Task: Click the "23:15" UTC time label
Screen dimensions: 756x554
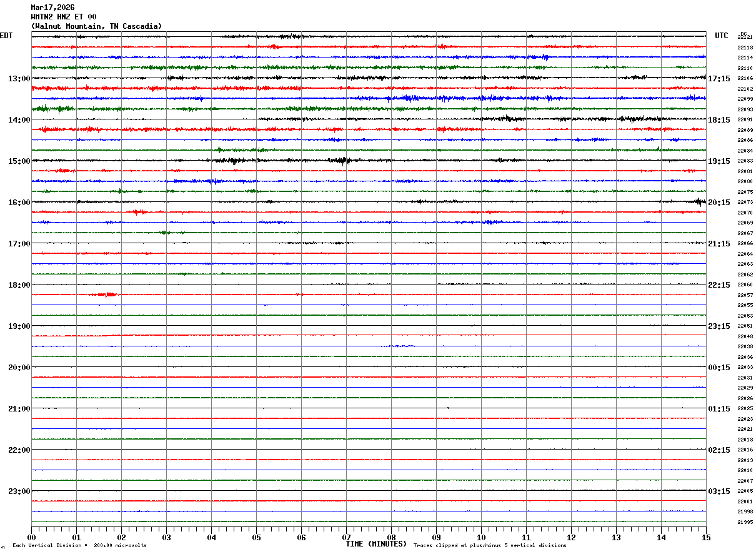Action: click(x=719, y=326)
